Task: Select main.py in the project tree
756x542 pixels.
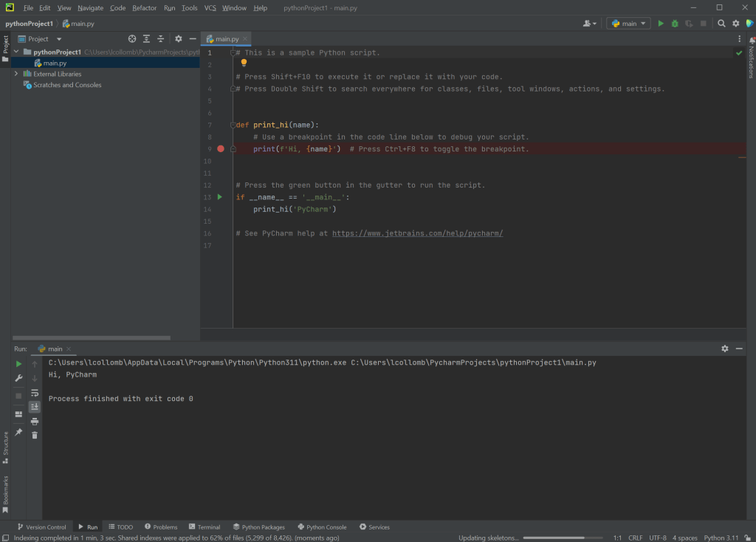Action: pos(55,63)
